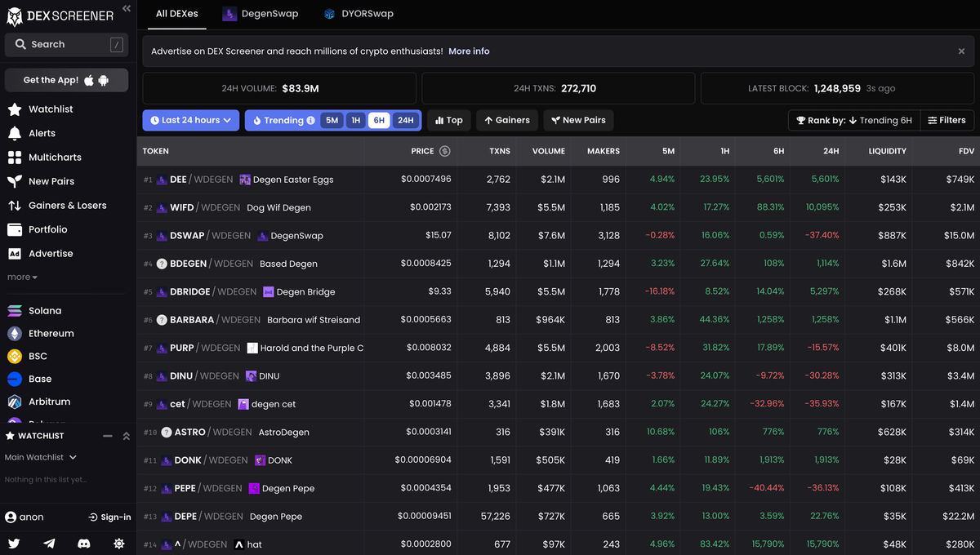Screen dimensions: 980x555
Task: Expand the more menu in sidebar
Action: coord(22,277)
